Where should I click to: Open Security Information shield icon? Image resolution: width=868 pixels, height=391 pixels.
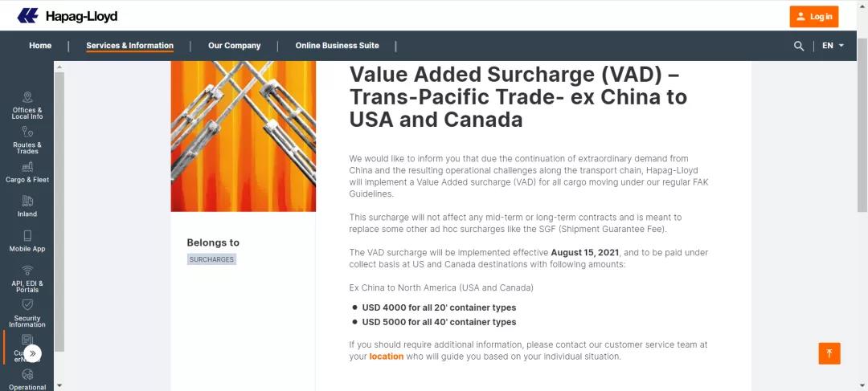[27, 306]
